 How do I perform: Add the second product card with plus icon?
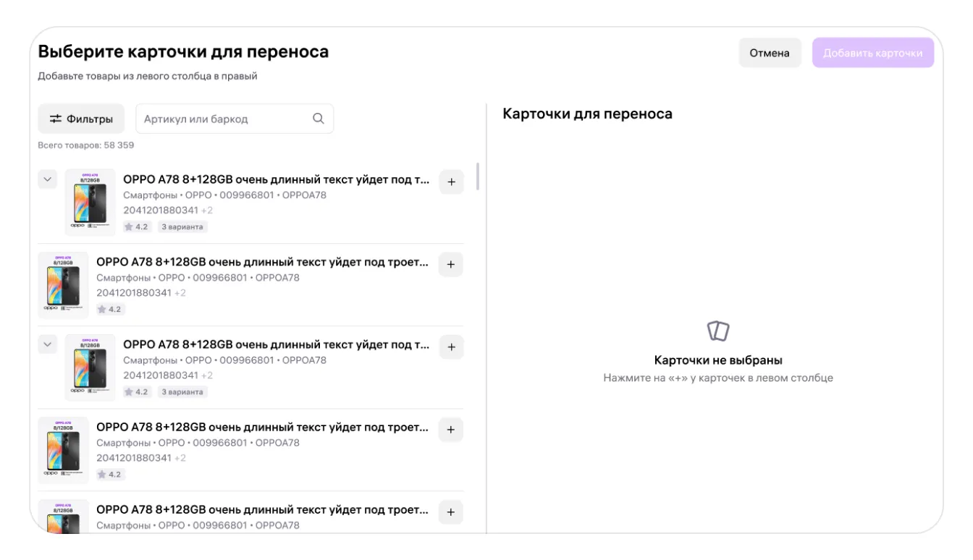click(x=451, y=265)
